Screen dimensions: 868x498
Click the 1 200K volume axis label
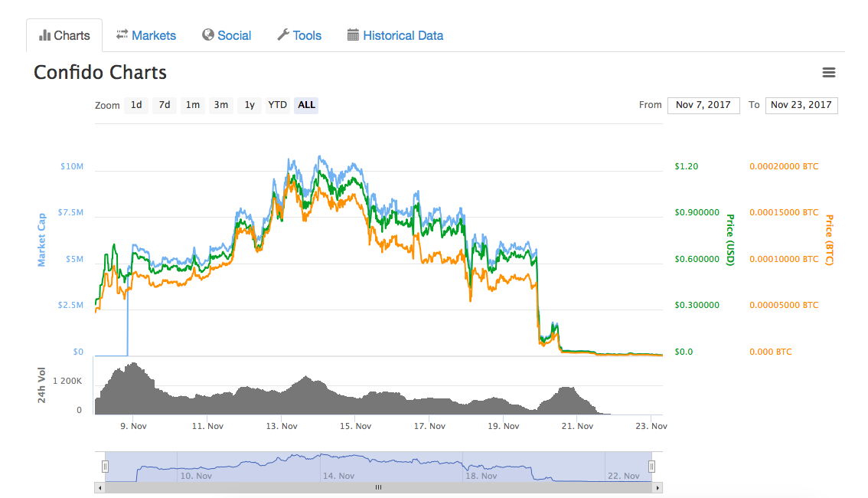[x=67, y=381]
